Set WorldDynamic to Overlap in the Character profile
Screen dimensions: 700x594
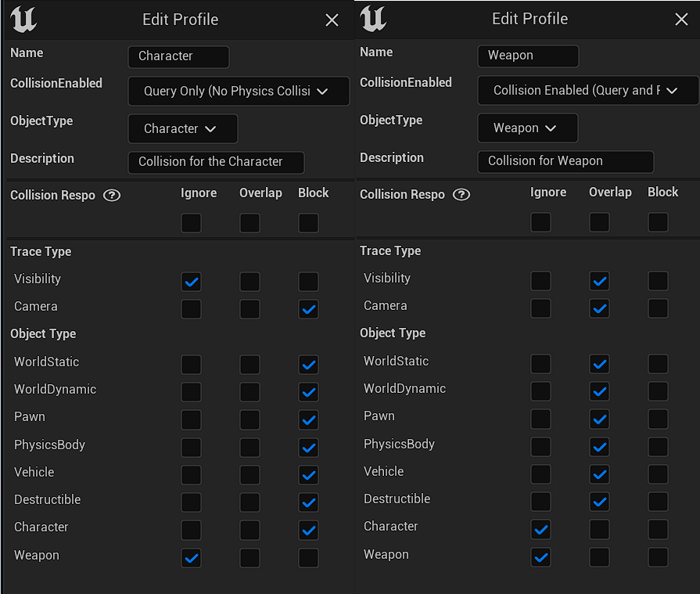[249, 392]
